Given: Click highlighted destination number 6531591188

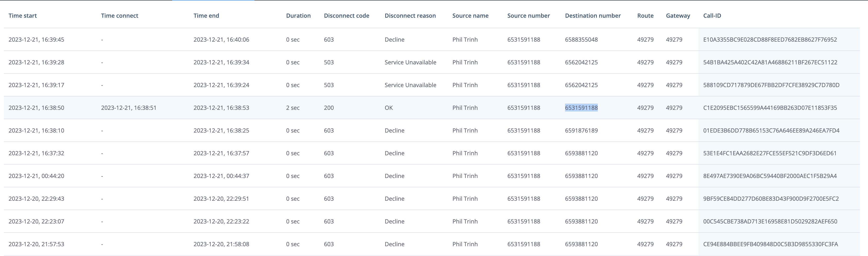Looking at the screenshot, I should (x=581, y=108).
